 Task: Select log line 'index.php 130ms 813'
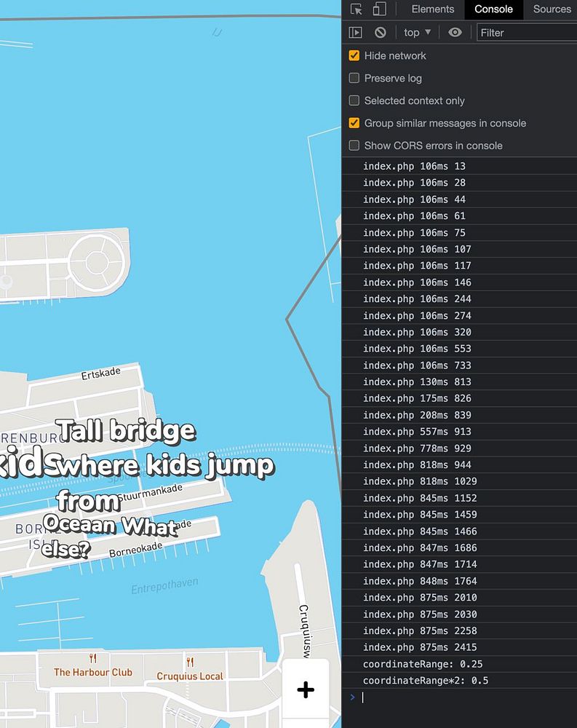pyautogui.click(x=460, y=381)
